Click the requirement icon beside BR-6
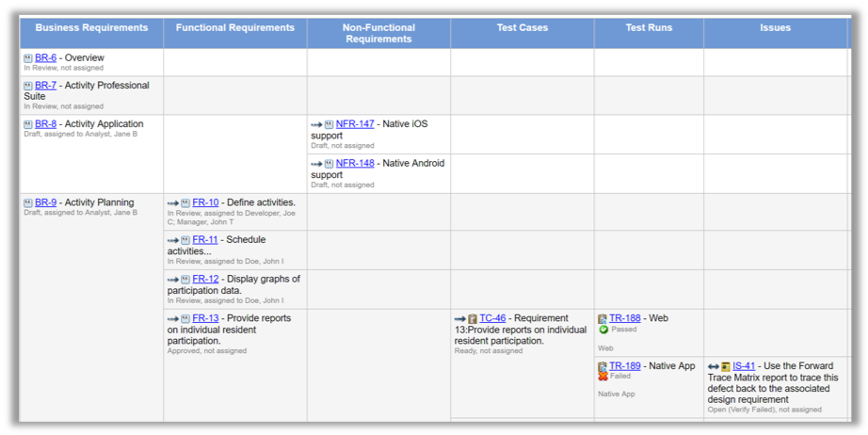The image size is (868, 435). [28, 58]
